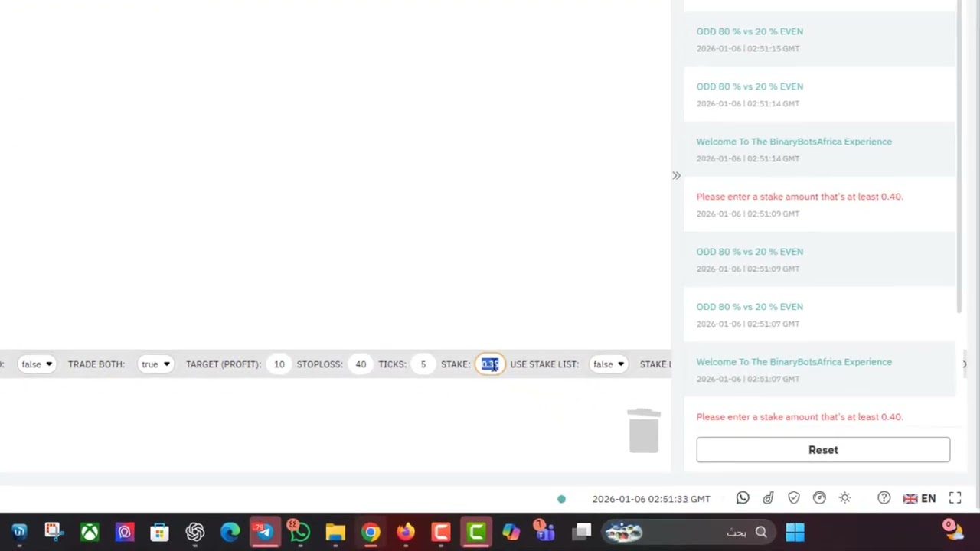
Task: Click the TARGET (PROFIT) value field showing 10
Action: (x=279, y=364)
